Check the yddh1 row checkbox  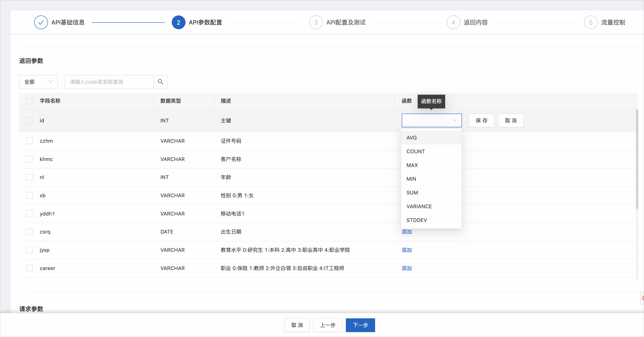(29, 213)
